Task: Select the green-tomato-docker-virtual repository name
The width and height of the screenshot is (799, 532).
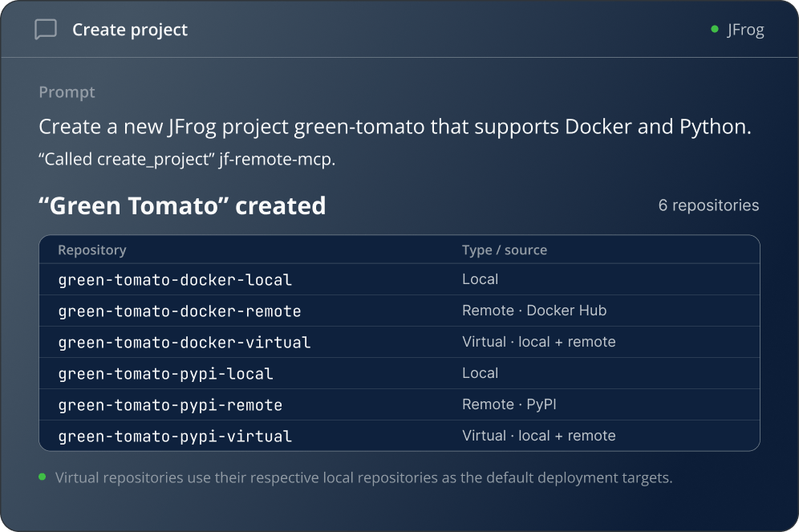Action: point(184,343)
